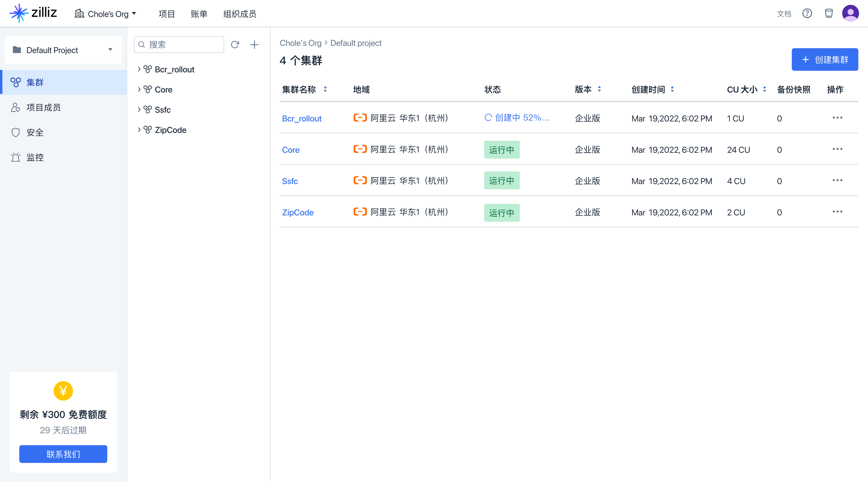Click the Alibaba Cloud icon in Bcr_rollout row

click(x=360, y=118)
